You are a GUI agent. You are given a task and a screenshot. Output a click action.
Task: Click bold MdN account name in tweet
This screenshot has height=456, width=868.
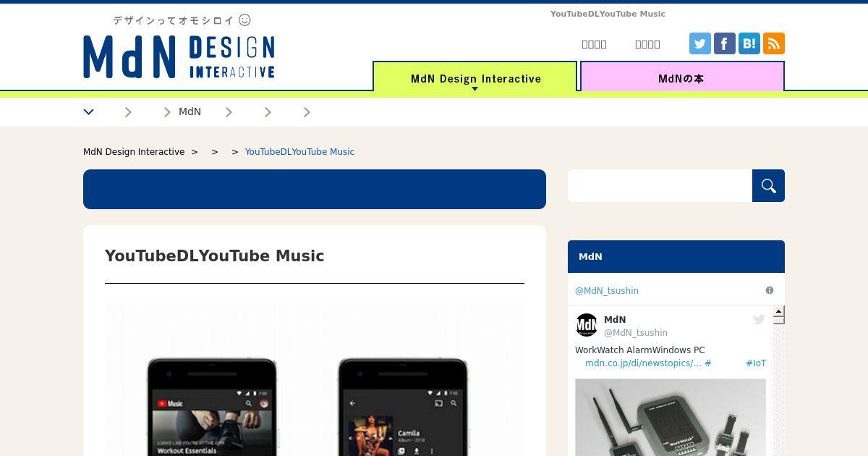(615, 319)
